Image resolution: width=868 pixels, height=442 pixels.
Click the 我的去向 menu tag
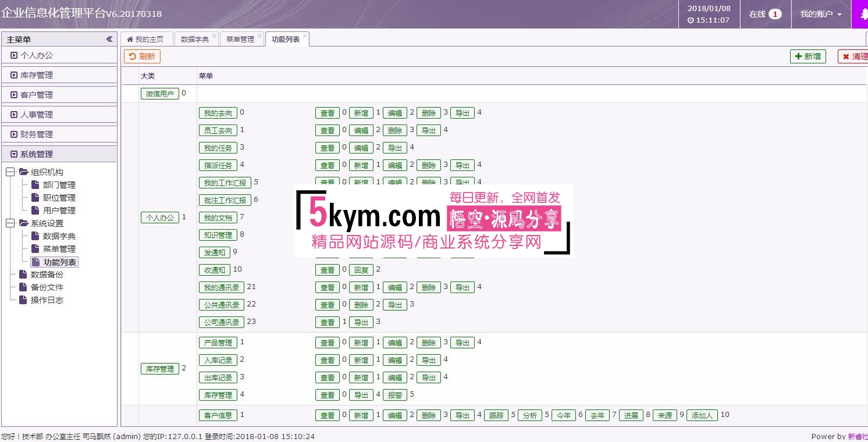click(218, 113)
